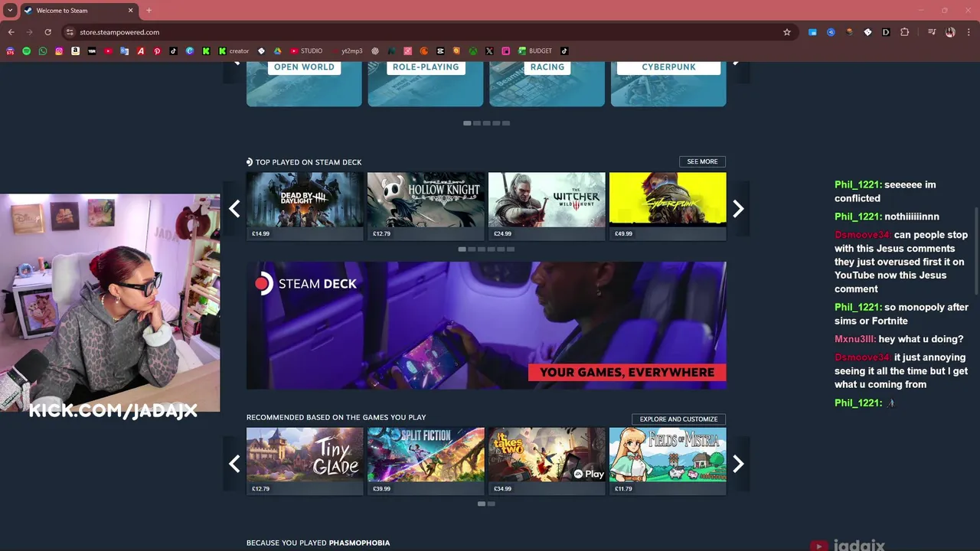Close the Welcome to Steam tab
980x551 pixels.
131,11
